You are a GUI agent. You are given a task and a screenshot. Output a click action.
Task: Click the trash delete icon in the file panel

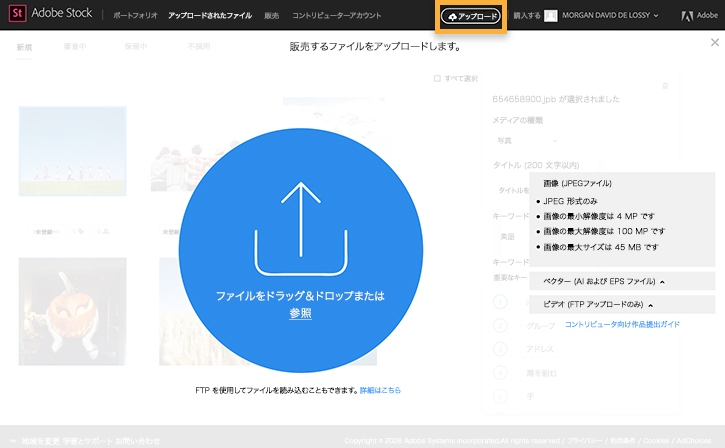tap(665, 86)
